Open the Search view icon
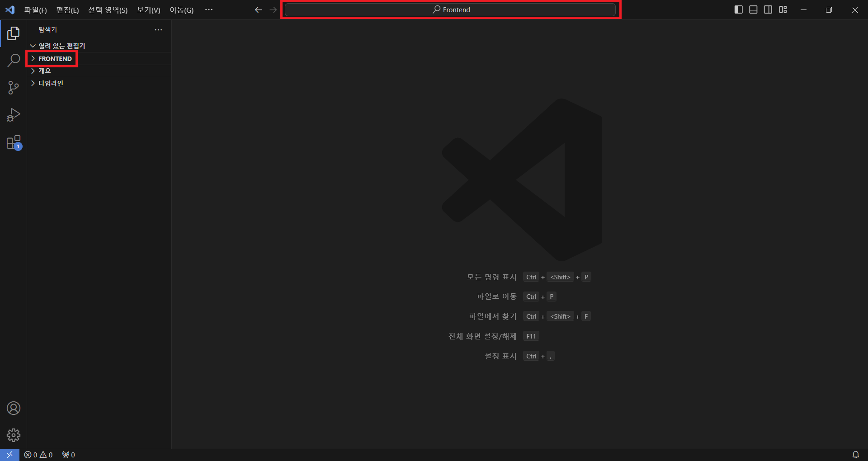 pyautogui.click(x=14, y=61)
